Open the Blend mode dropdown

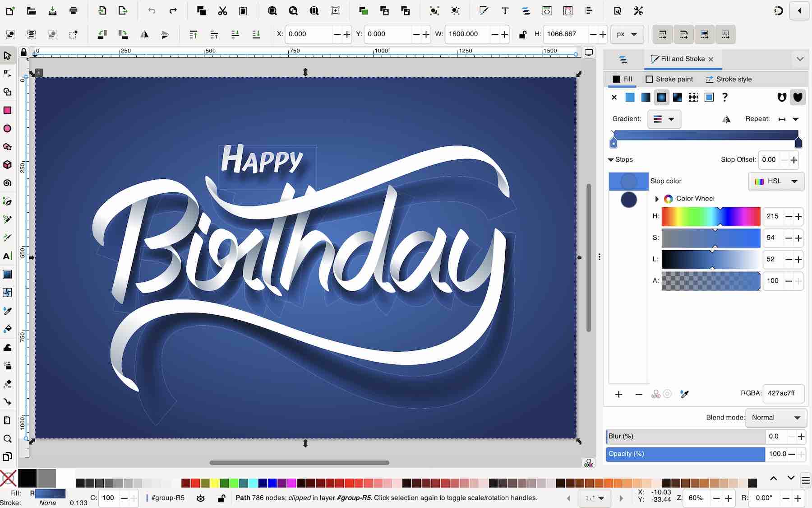click(776, 418)
